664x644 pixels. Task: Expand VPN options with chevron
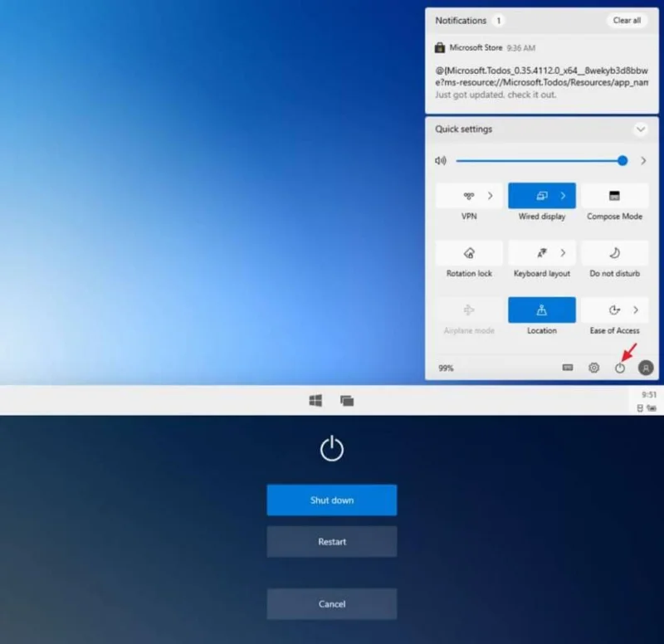click(x=491, y=196)
